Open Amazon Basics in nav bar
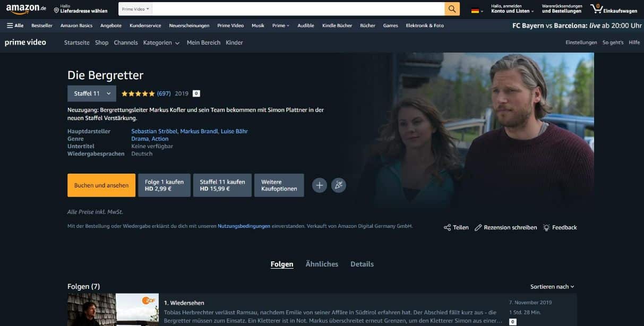The width and height of the screenshot is (644, 326). point(76,25)
